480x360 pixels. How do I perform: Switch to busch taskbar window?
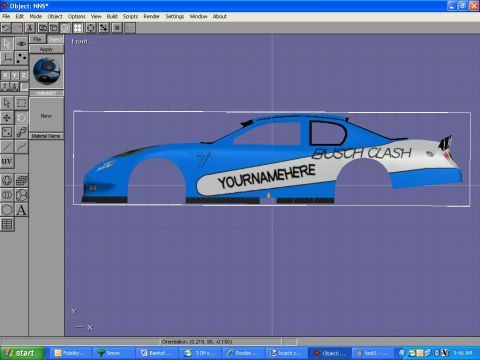point(286,353)
